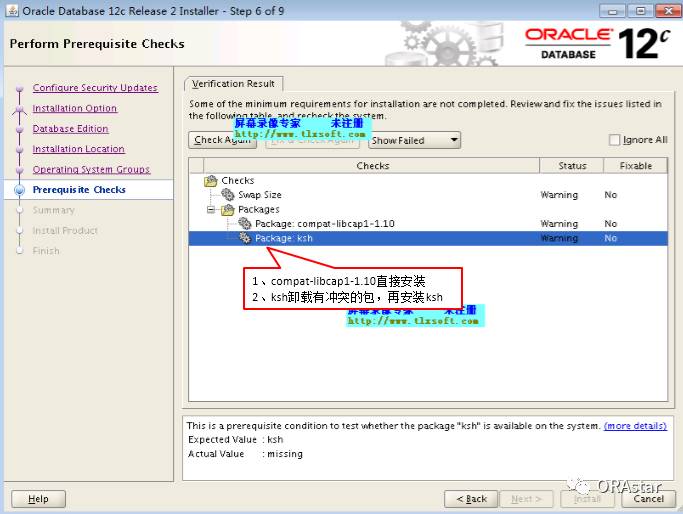Select the Checks root node label
Viewport: 683px width, 514px height.
click(x=237, y=180)
